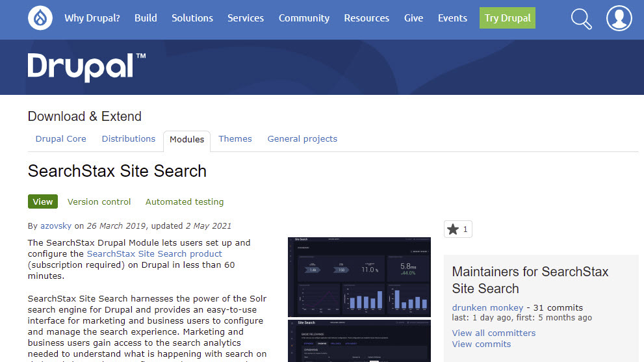
Task: Switch to the Drupal Core tab
Action: (61, 139)
